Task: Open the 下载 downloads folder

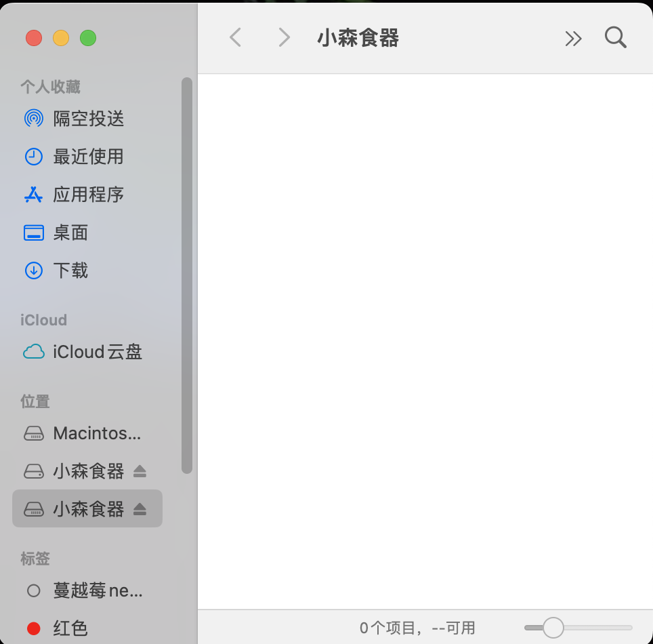Action: pyautogui.click(x=70, y=270)
